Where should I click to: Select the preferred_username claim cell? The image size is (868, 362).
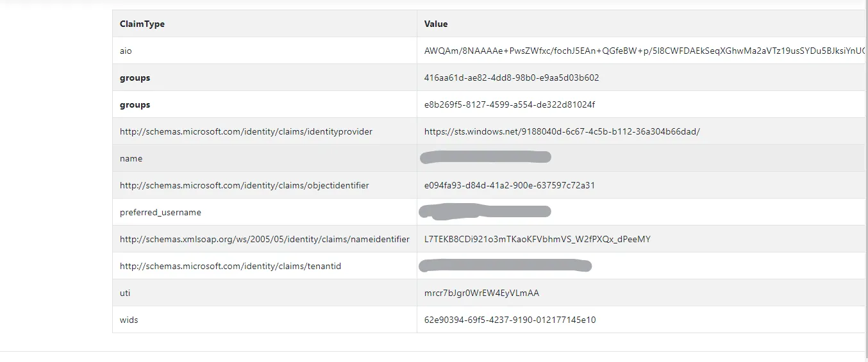click(x=160, y=212)
